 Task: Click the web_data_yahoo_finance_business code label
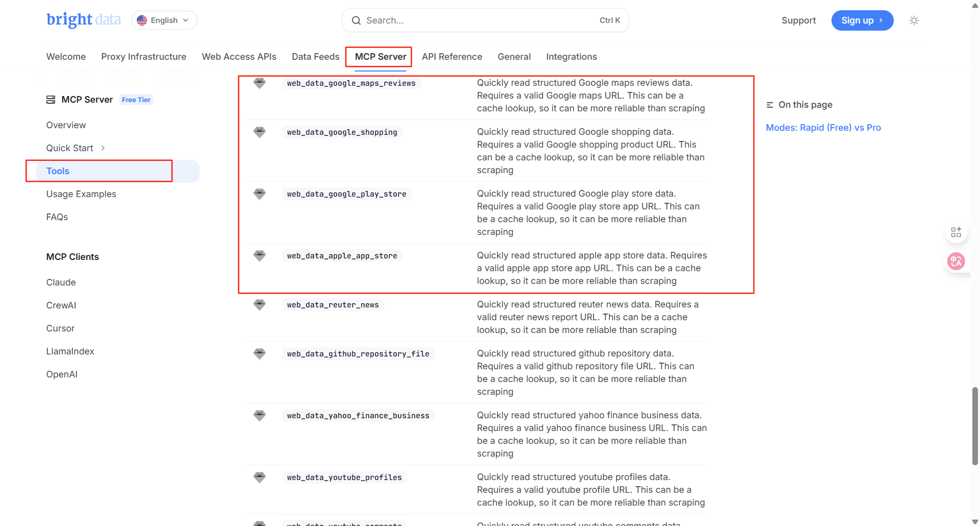358,416
